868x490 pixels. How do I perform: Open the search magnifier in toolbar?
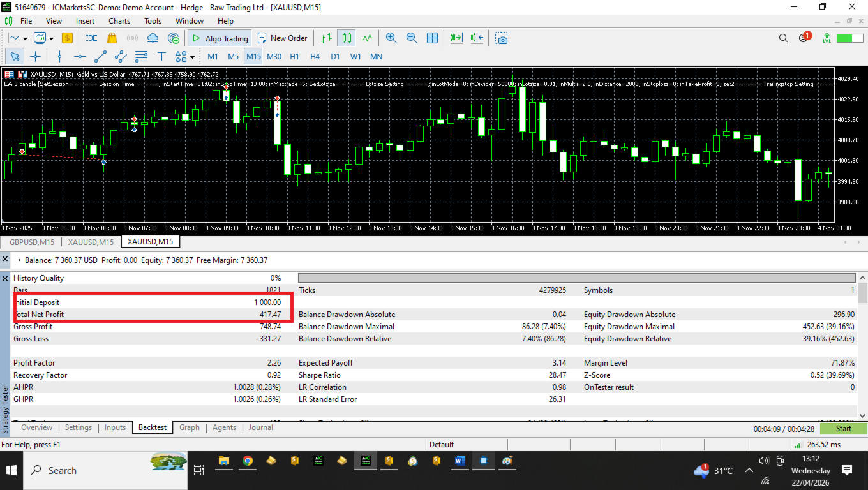[783, 38]
